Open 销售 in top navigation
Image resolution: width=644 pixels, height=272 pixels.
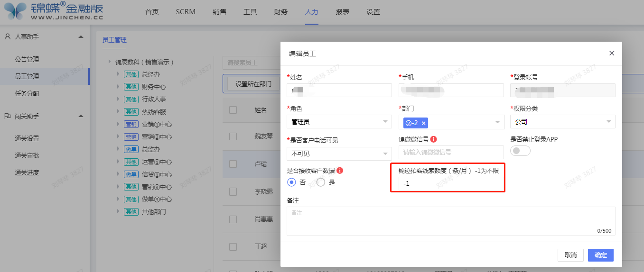click(220, 12)
